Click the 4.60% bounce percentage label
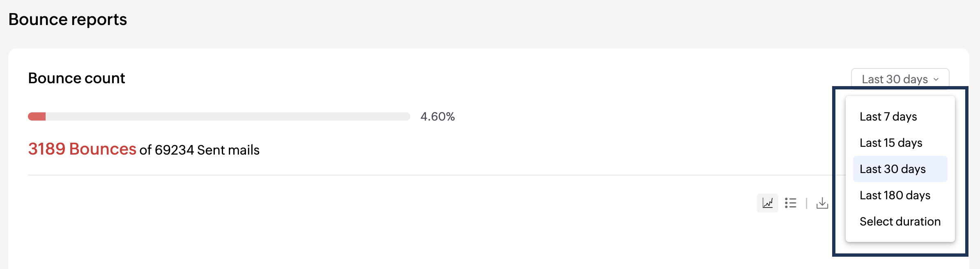 (437, 116)
